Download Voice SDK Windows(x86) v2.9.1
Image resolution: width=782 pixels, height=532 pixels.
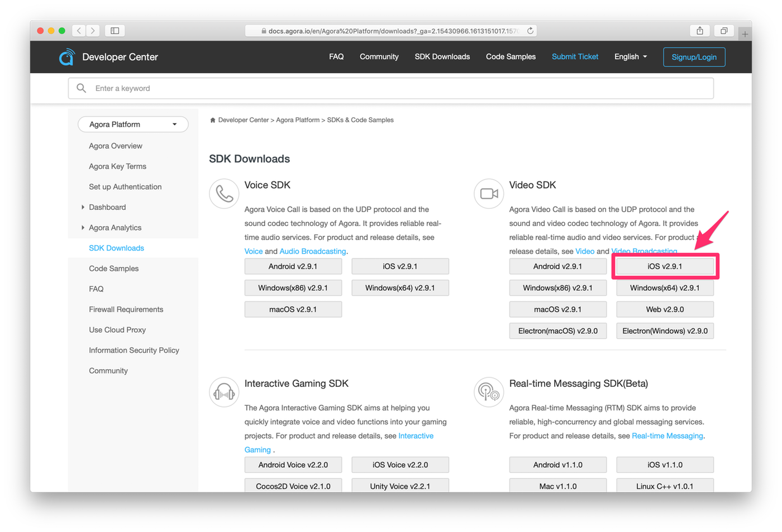pyautogui.click(x=293, y=288)
